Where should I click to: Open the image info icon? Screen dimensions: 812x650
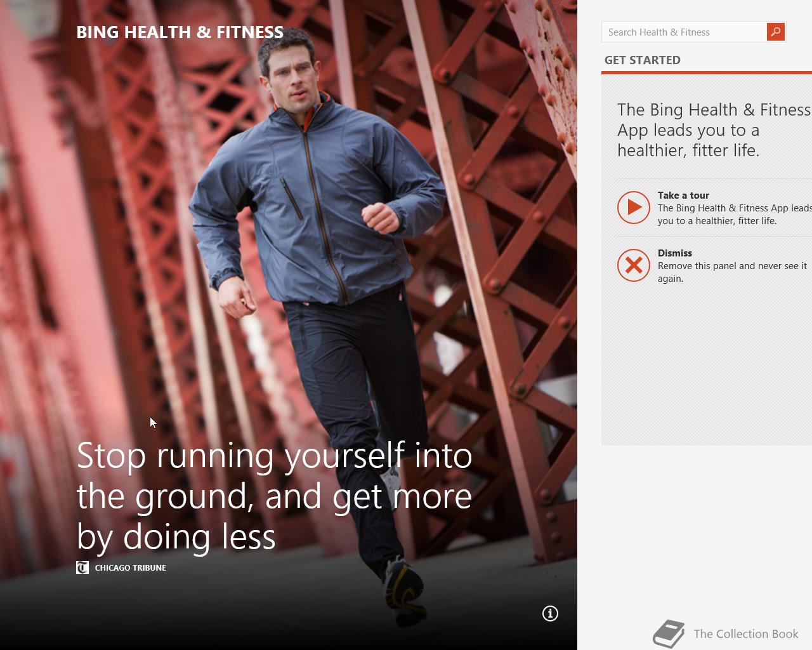pyautogui.click(x=550, y=613)
